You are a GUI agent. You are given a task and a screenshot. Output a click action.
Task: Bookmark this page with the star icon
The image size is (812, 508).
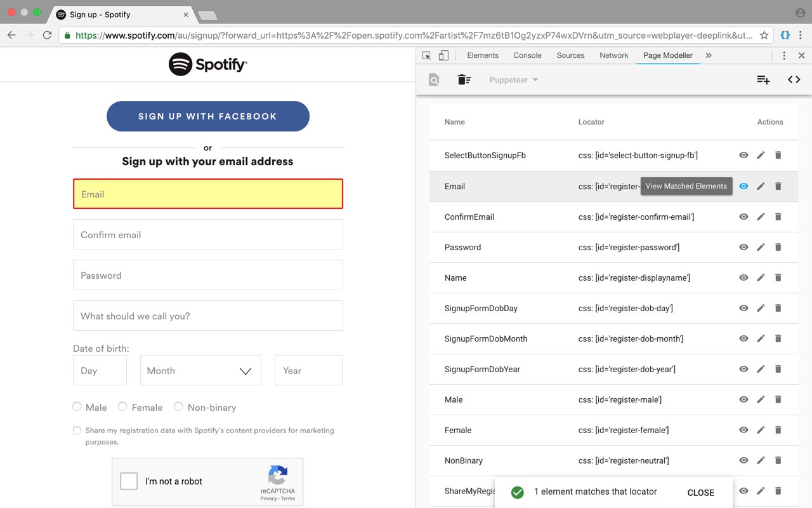coord(764,35)
